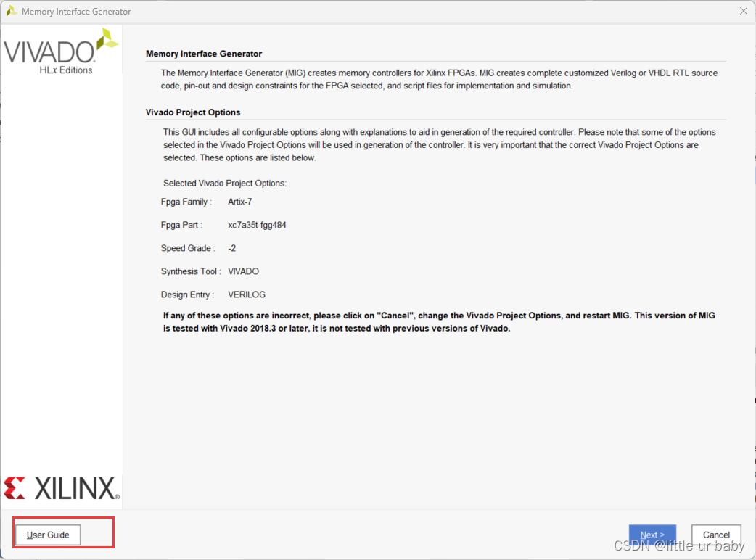This screenshot has width=756, height=560.
Task: Click the Design Entry label
Action: click(187, 295)
